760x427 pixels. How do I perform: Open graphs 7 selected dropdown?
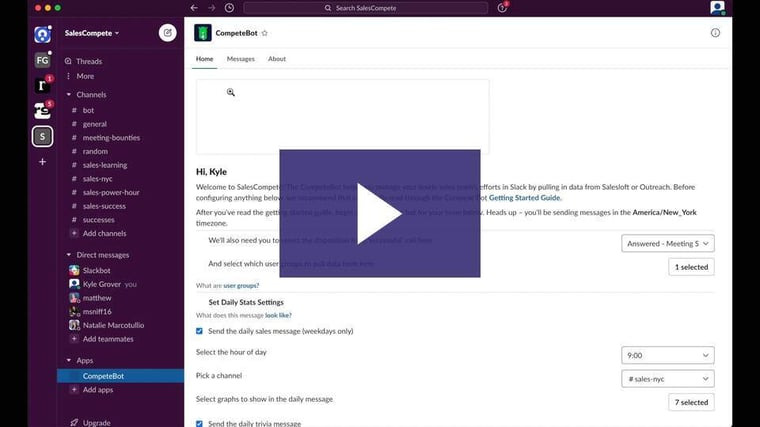(691, 402)
